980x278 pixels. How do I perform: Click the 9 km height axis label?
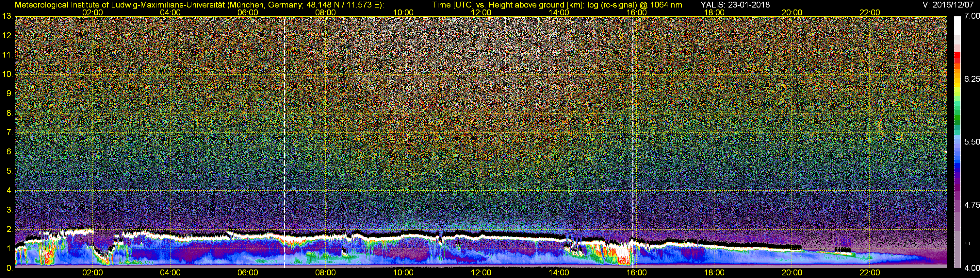(9, 94)
